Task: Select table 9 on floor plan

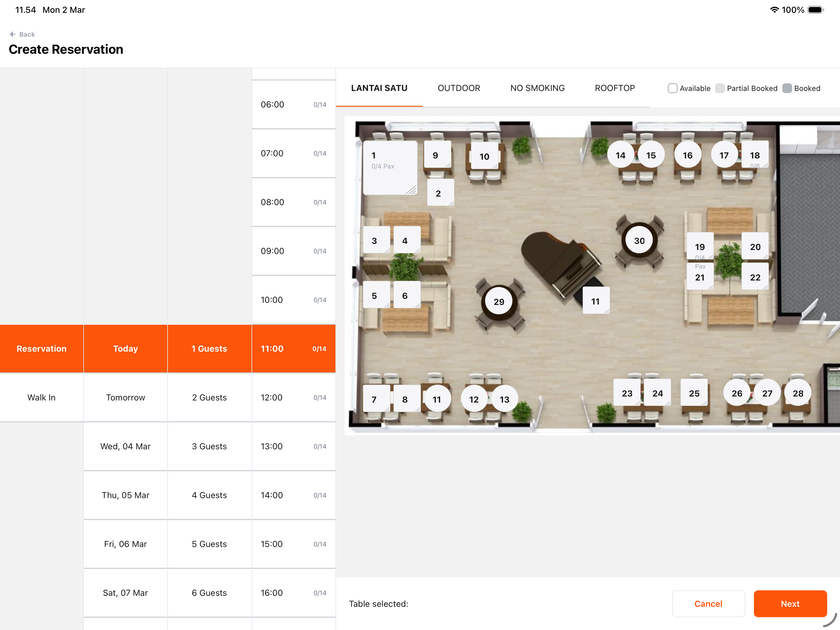Action: [437, 154]
